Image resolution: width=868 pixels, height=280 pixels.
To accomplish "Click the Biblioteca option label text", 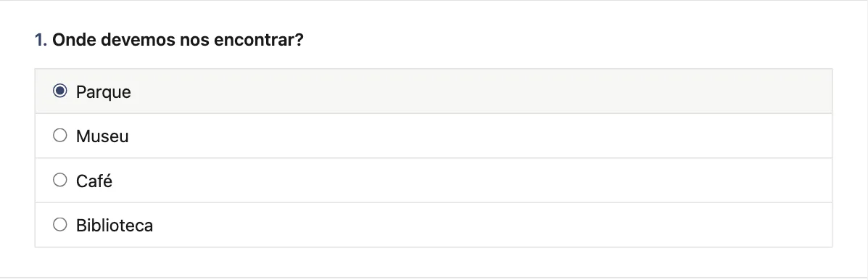I will [x=115, y=225].
